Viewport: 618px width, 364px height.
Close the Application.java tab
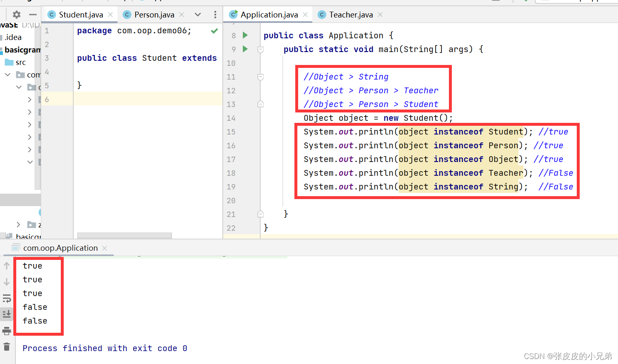click(305, 15)
